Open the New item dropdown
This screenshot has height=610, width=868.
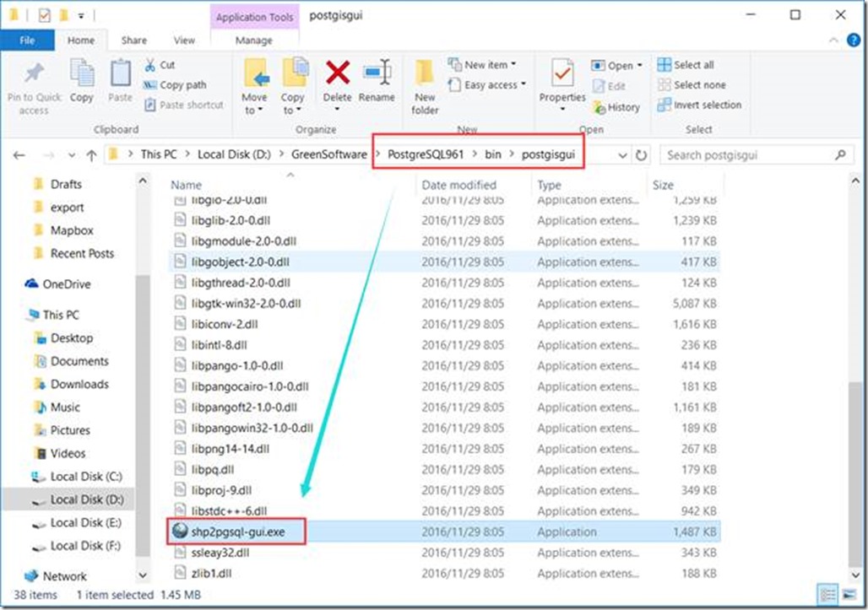[483, 64]
